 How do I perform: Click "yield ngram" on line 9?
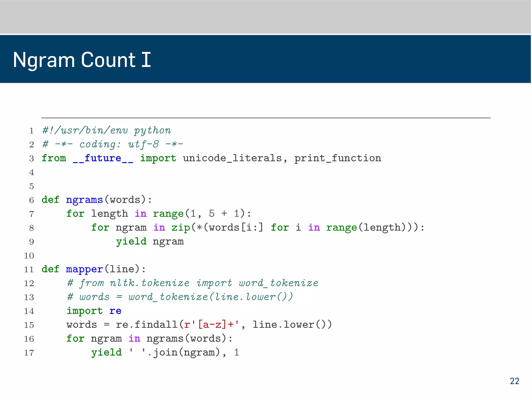coord(150,242)
